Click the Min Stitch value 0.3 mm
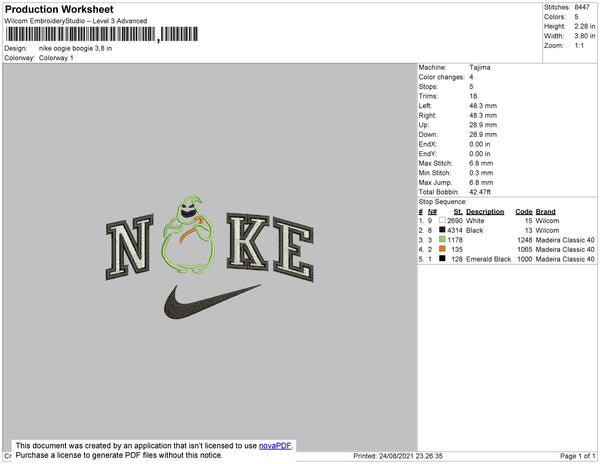The height and width of the screenshot is (464, 600). 481,173
